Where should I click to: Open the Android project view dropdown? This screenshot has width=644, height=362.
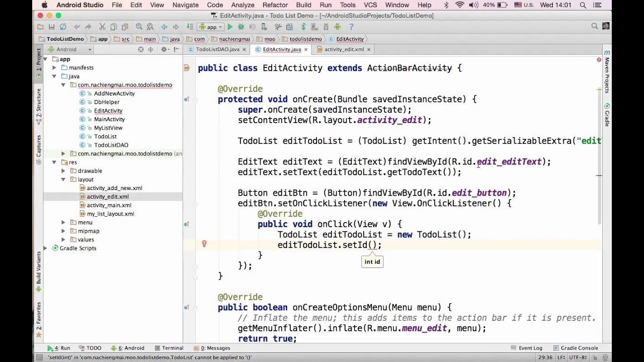click(69, 49)
